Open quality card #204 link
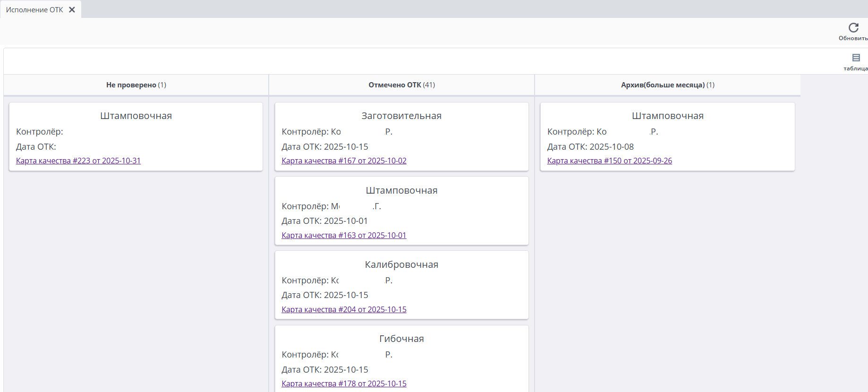 tap(344, 309)
